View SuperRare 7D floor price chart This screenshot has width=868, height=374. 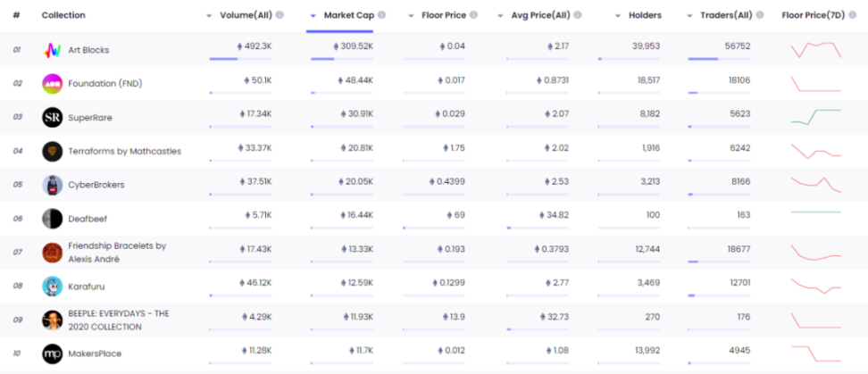(x=816, y=117)
